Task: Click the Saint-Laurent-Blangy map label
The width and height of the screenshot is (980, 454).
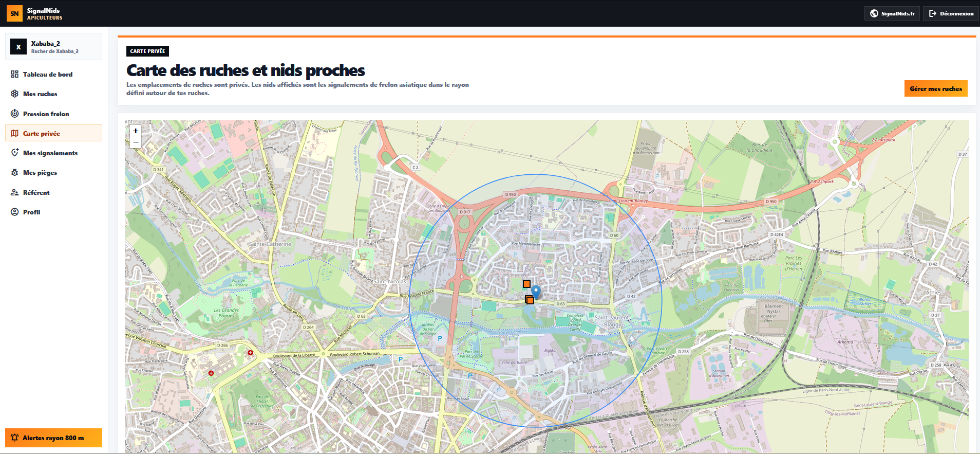Action: [x=612, y=321]
